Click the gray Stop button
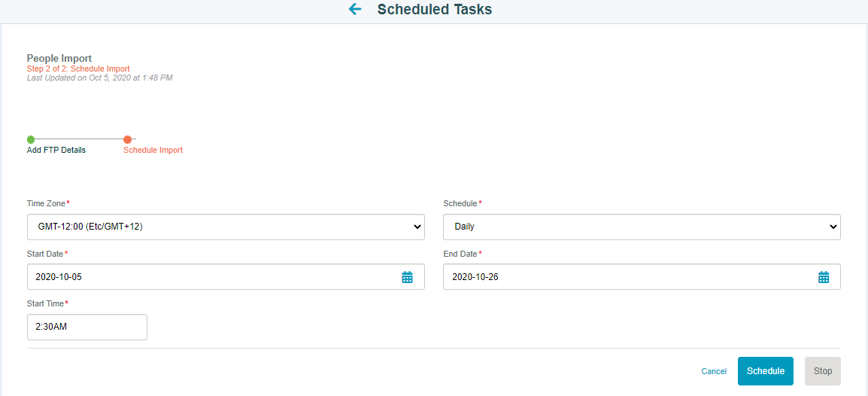Screen dimensions: 868x396 tap(823, 371)
